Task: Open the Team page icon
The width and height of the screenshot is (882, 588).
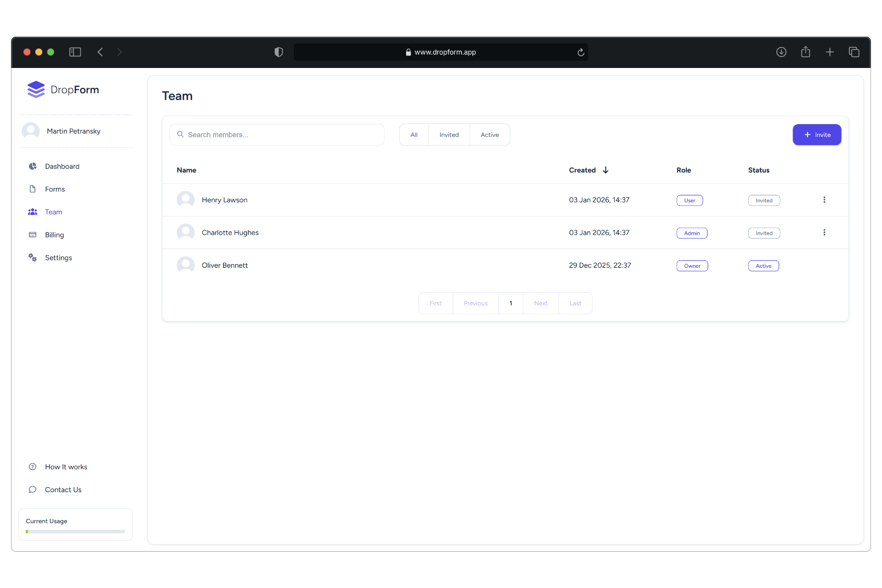Action: pyautogui.click(x=33, y=212)
